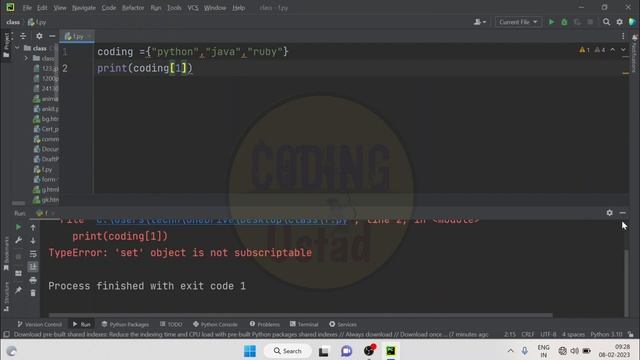Viewport: 640px width, 360px height.
Task: Start debugging with the green bug icon
Action: pos(564,22)
